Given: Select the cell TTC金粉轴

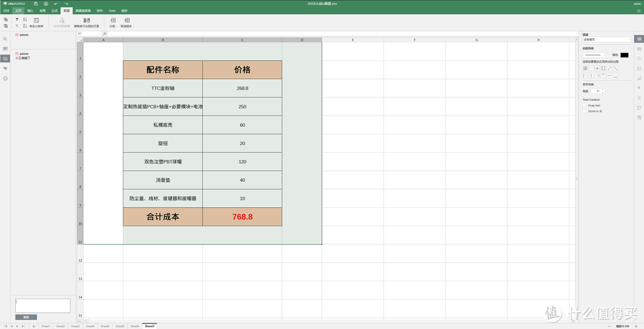Looking at the screenshot, I should point(163,88).
